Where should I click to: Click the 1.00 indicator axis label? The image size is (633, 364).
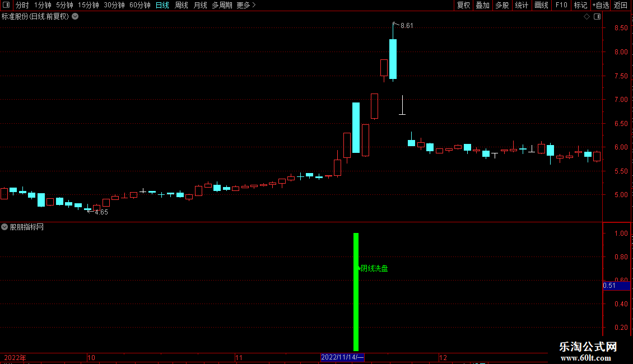click(621, 234)
